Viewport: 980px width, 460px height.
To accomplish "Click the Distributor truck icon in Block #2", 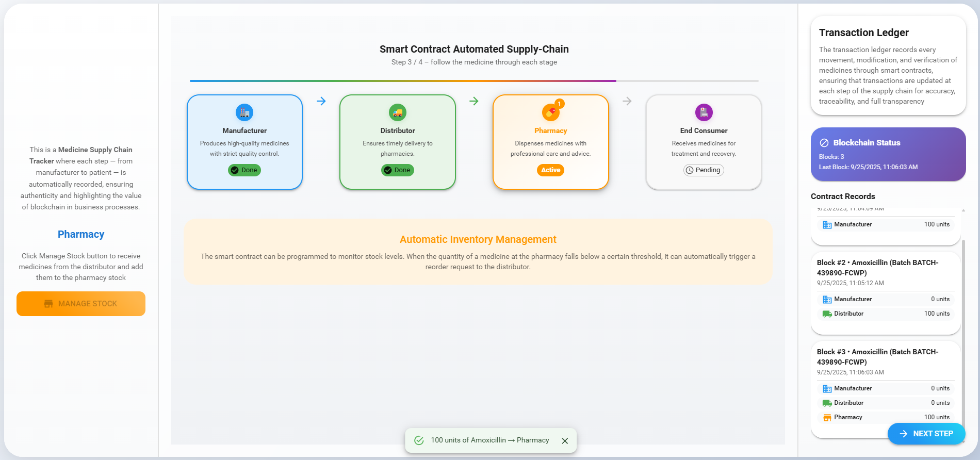I will [827, 314].
